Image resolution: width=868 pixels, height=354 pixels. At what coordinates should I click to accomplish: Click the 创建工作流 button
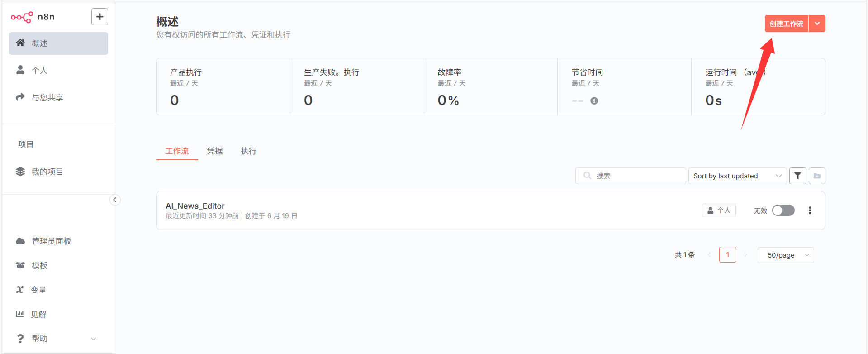786,24
